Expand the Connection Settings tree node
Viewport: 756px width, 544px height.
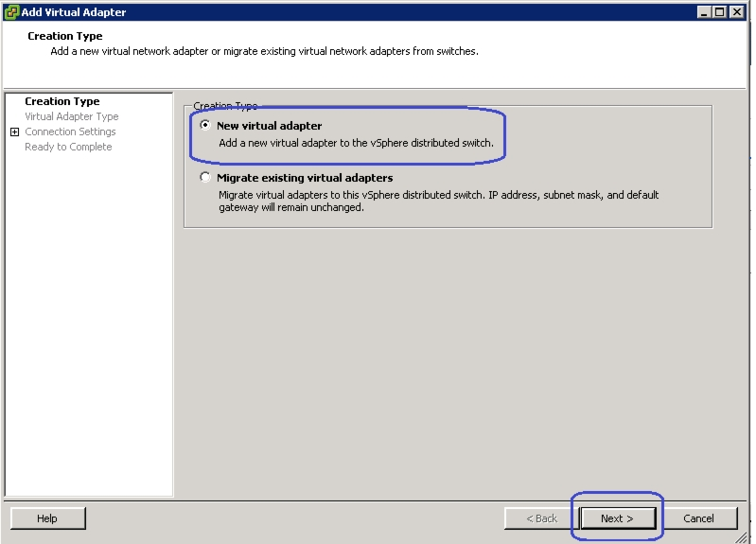click(x=14, y=132)
